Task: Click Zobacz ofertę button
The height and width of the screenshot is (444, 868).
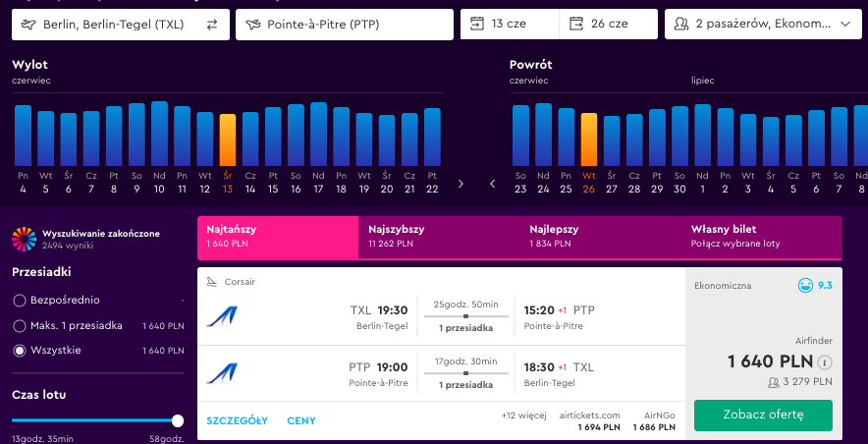Action: click(763, 416)
